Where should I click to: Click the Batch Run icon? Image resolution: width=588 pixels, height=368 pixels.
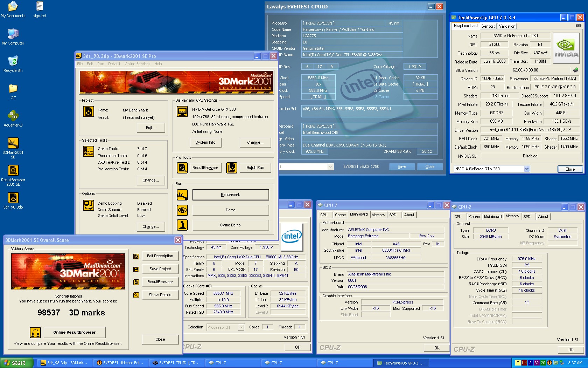pos(232,168)
